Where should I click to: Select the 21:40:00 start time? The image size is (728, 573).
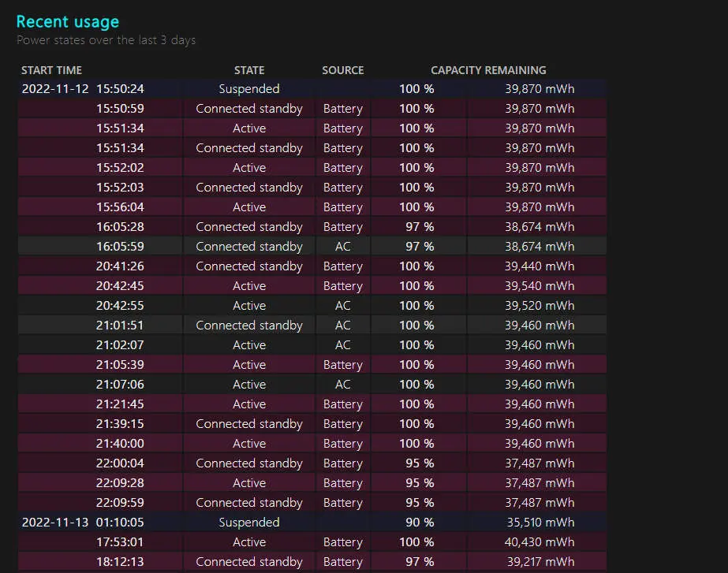(120, 444)
